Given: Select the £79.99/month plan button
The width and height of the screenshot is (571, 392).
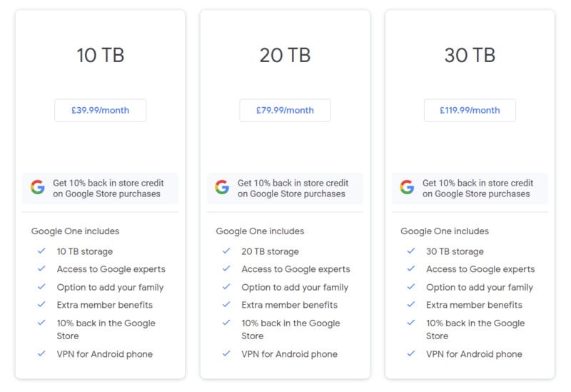Looking at the screenshot, I should tap(285, 111).
